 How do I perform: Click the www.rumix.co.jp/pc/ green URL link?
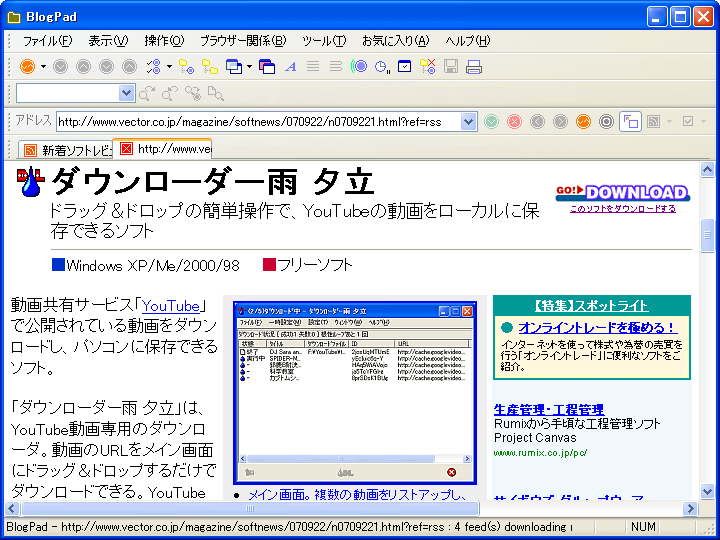coord(540,453)
